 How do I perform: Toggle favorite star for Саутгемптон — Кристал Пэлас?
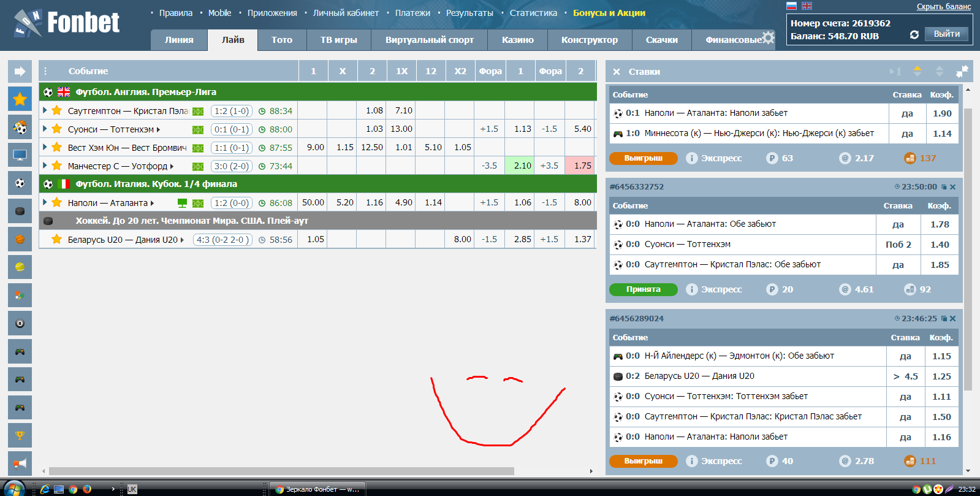point(56,110)
